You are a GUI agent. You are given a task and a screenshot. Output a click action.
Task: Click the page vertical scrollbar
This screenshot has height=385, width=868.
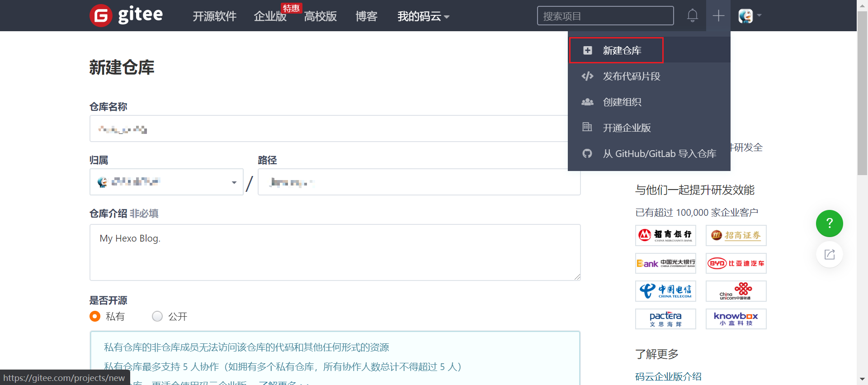point(863,93)
